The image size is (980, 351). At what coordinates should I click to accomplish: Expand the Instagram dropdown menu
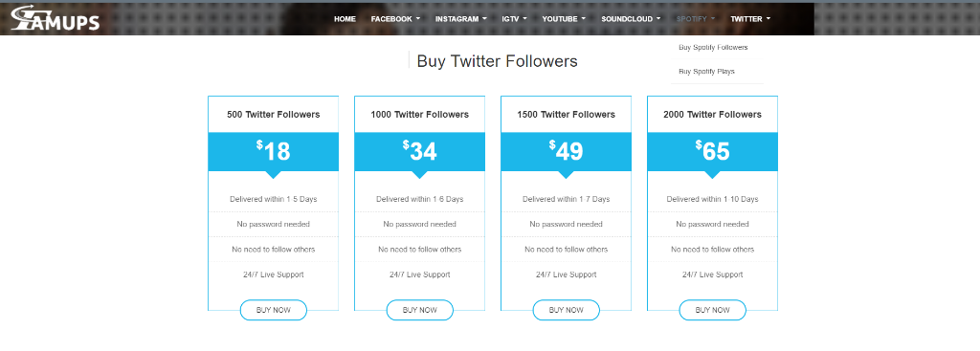(x=460, y=19)
